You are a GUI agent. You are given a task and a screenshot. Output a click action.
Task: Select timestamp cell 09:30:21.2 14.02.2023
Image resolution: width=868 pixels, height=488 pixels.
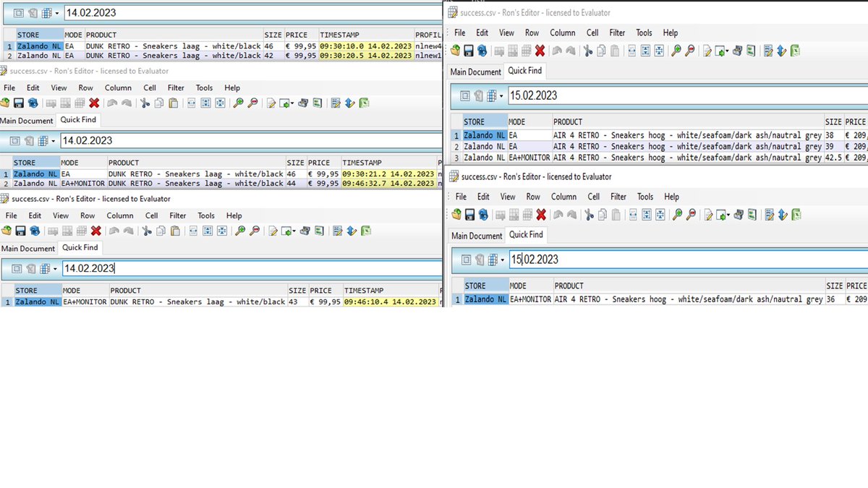(388, 174)
